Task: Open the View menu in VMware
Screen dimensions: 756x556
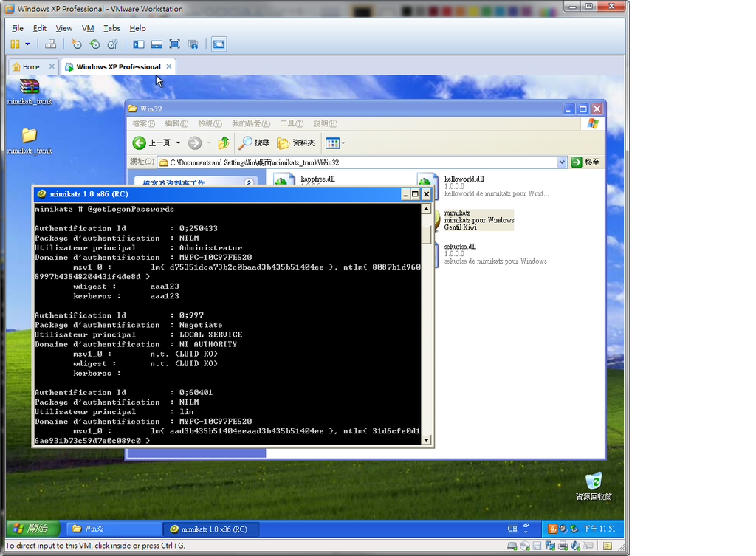Action: coord(63,28)
